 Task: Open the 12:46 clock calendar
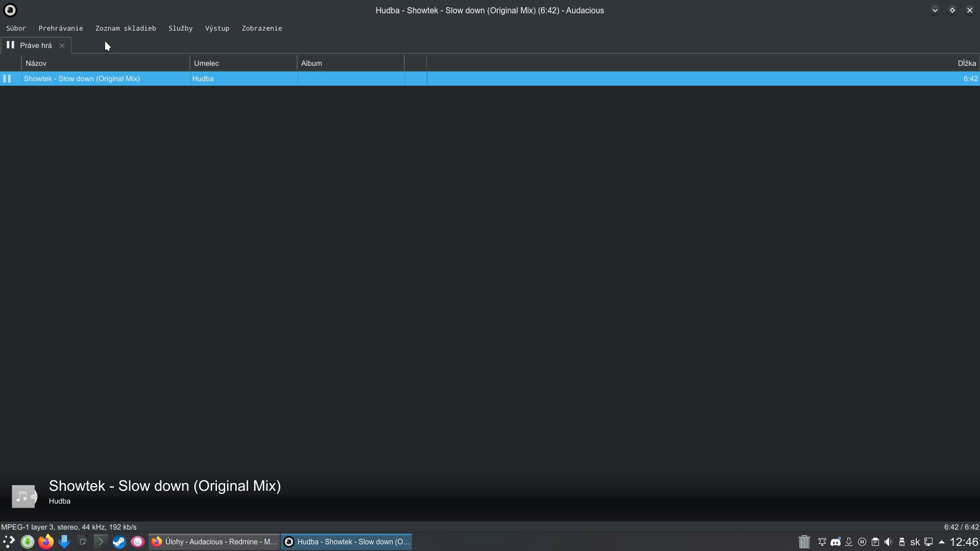pyautogui.click(x=964, y=542)
